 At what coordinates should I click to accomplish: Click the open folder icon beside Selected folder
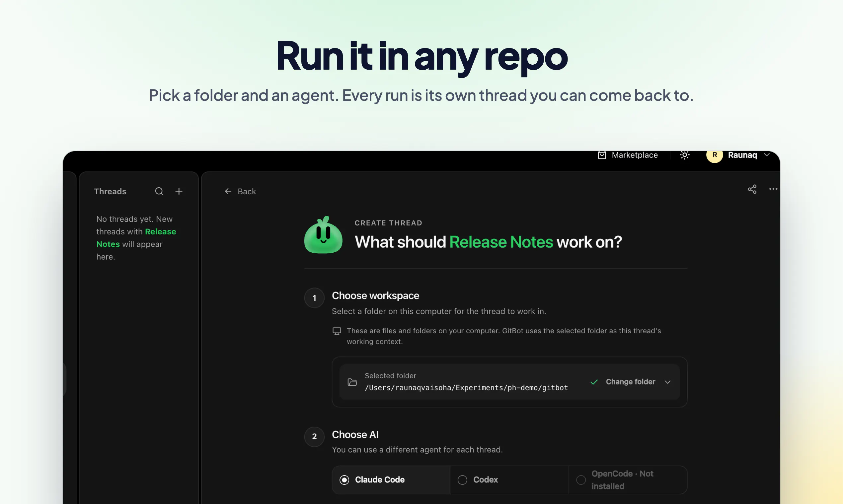pos(352,382)
